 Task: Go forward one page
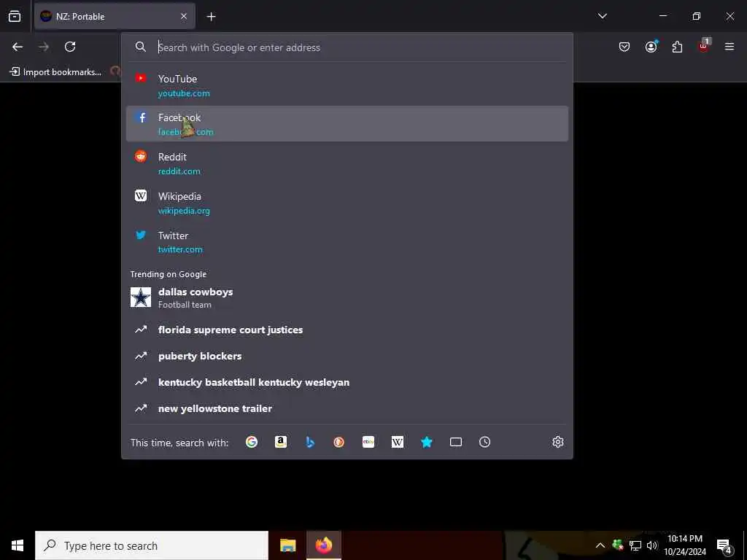(x=44, y=47)
